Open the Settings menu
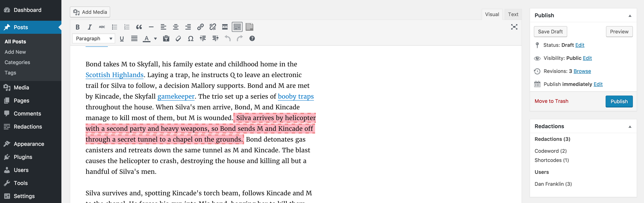 31,196
